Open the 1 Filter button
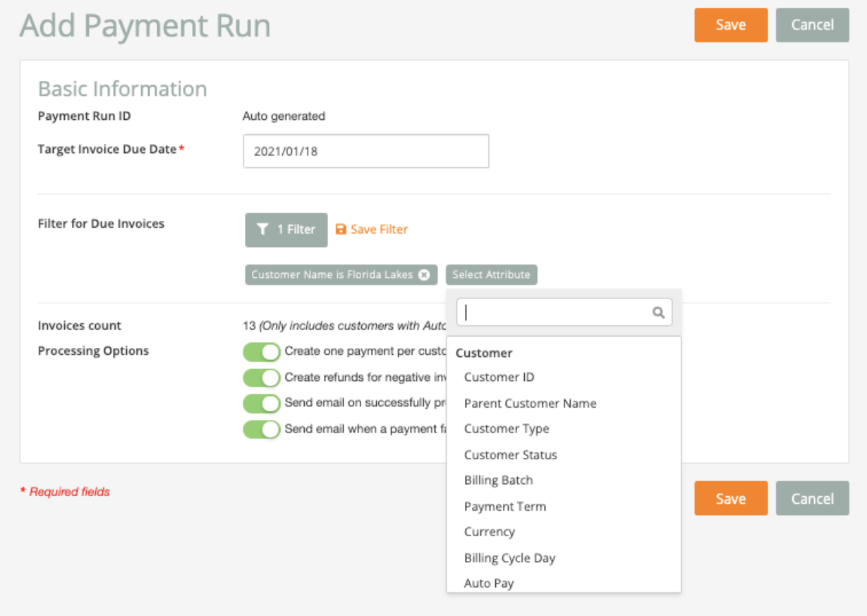Image resolution: width=867 pixels, height=616 pixels. 286,230
